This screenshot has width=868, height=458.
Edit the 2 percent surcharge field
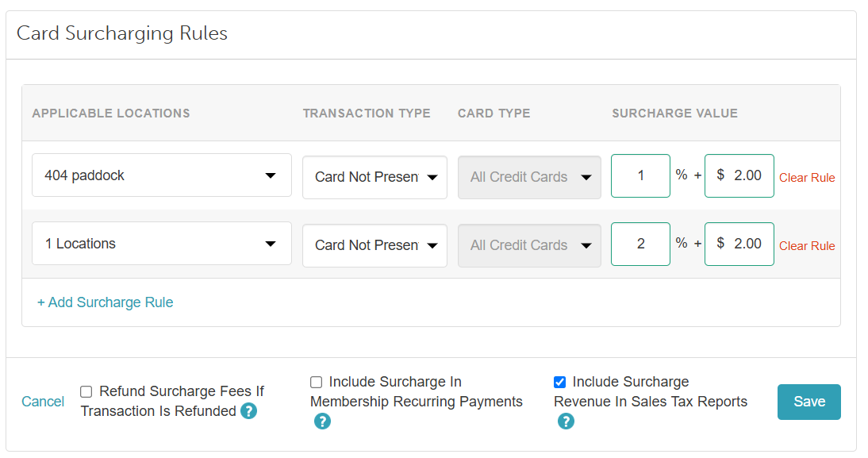tap(640, 244)
